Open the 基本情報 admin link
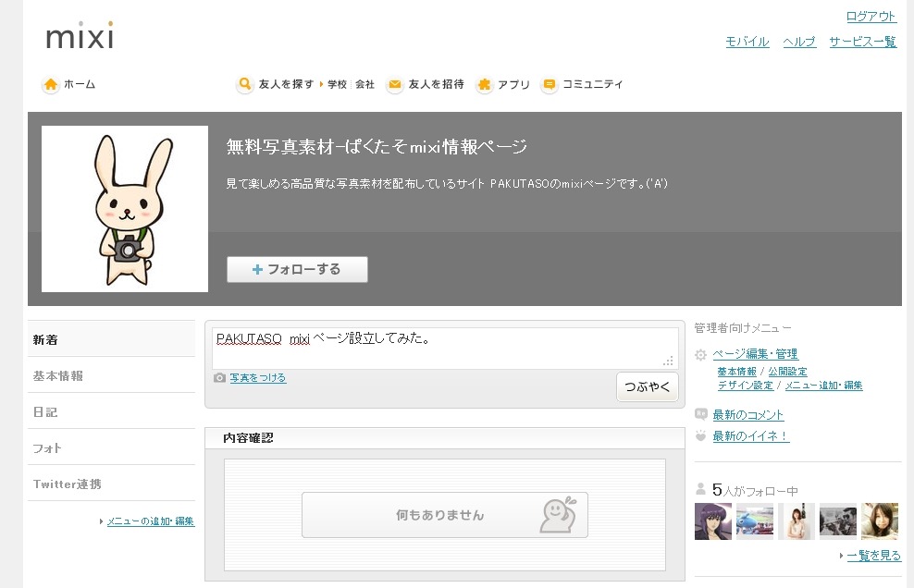The width and height of the screenshot is (914, 588). coord(736,372)
